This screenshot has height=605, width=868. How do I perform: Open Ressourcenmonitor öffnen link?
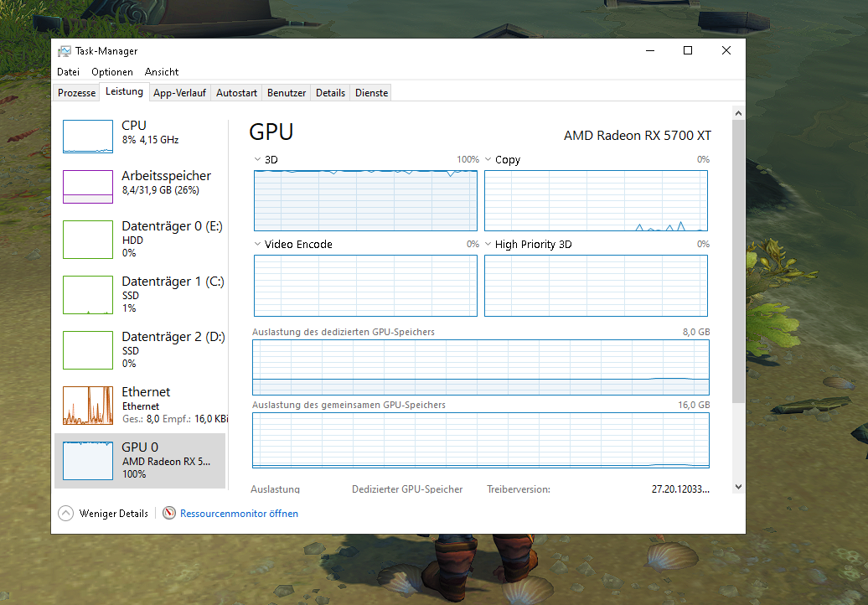click(239, 514)
